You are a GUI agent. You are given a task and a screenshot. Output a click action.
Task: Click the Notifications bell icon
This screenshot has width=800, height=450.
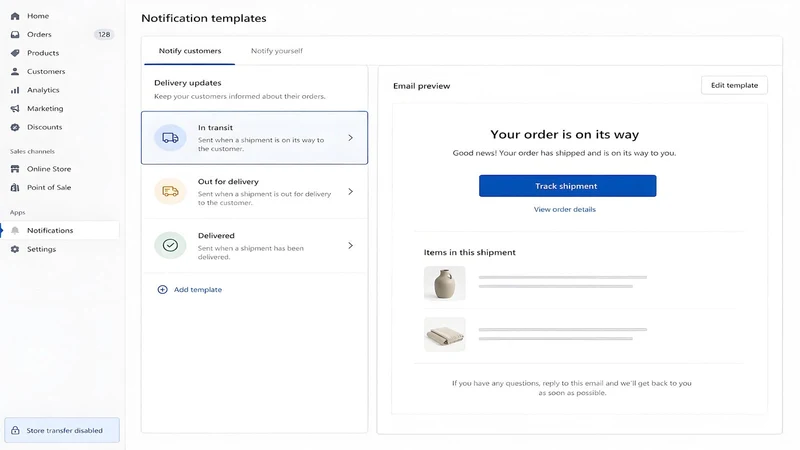[15, 231]
